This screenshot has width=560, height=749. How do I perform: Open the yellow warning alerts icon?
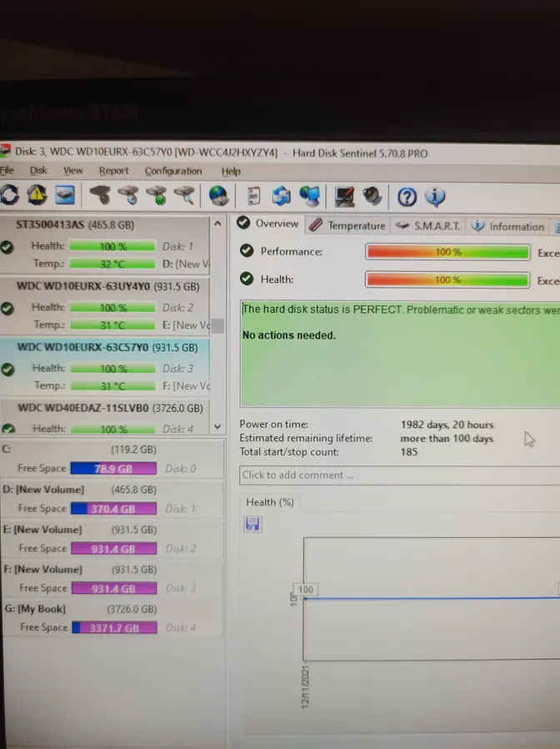[x=37, y=195]
